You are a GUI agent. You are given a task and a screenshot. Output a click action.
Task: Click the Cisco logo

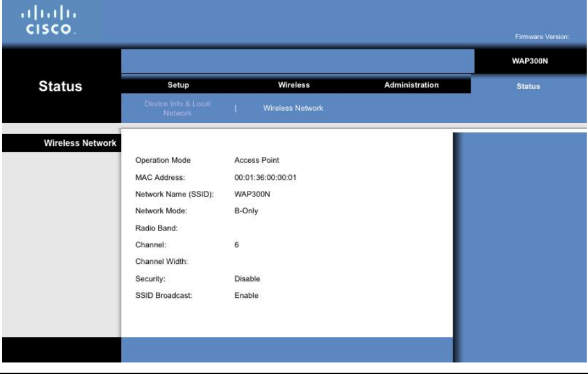(x=48, y=20)
